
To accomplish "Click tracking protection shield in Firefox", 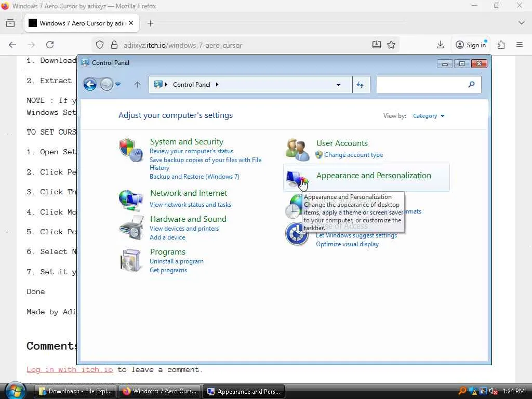I will (x=99, y=45).
